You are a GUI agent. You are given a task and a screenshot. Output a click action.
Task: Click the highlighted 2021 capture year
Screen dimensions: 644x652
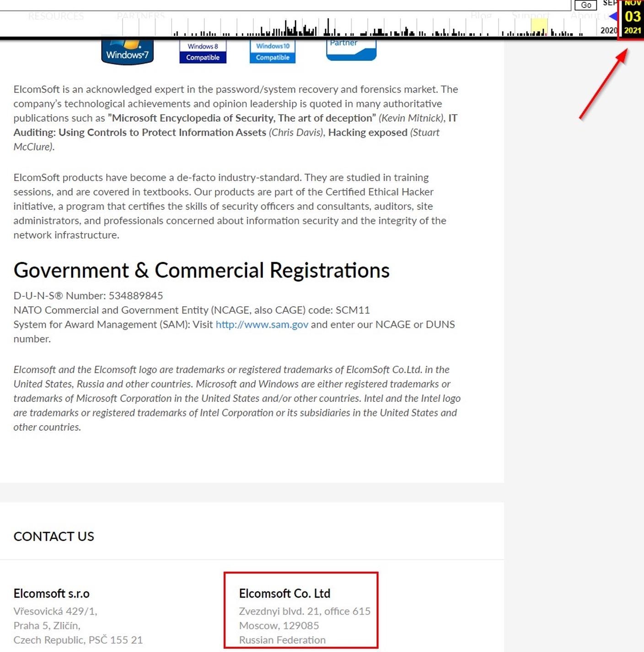tap(633, 31)
